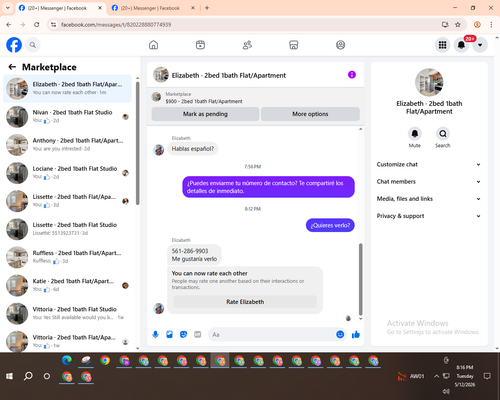Click the back arrow beside Marketplace
This screenshot has height=400, width=500.
12,67
